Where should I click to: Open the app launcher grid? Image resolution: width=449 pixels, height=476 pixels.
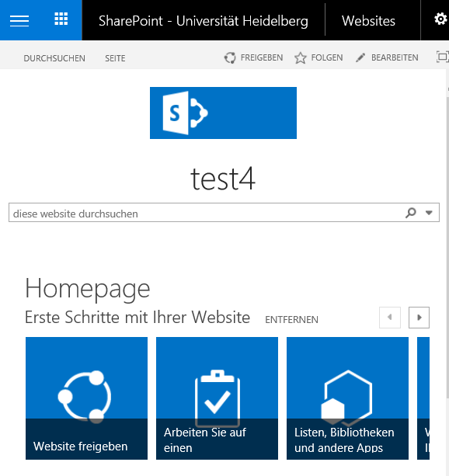61,19
